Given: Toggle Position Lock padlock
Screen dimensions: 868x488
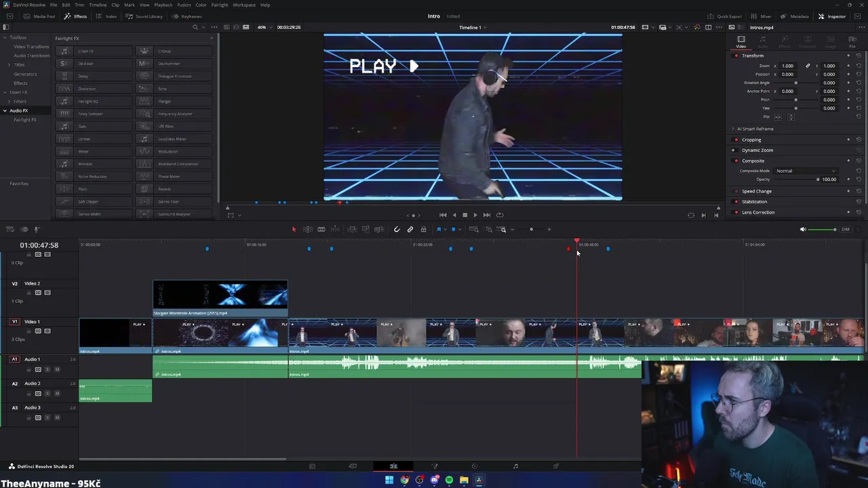Looking at the screenshot, I should (424, 229).
